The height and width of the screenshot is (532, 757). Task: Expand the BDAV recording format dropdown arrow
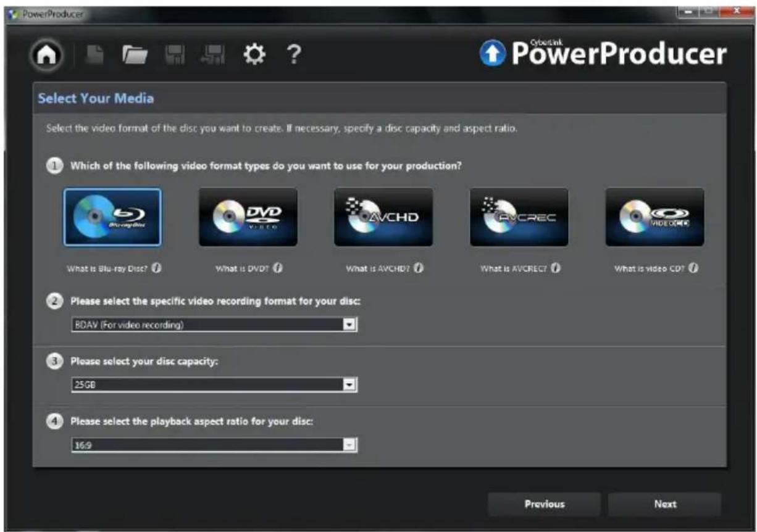(349, 325)
